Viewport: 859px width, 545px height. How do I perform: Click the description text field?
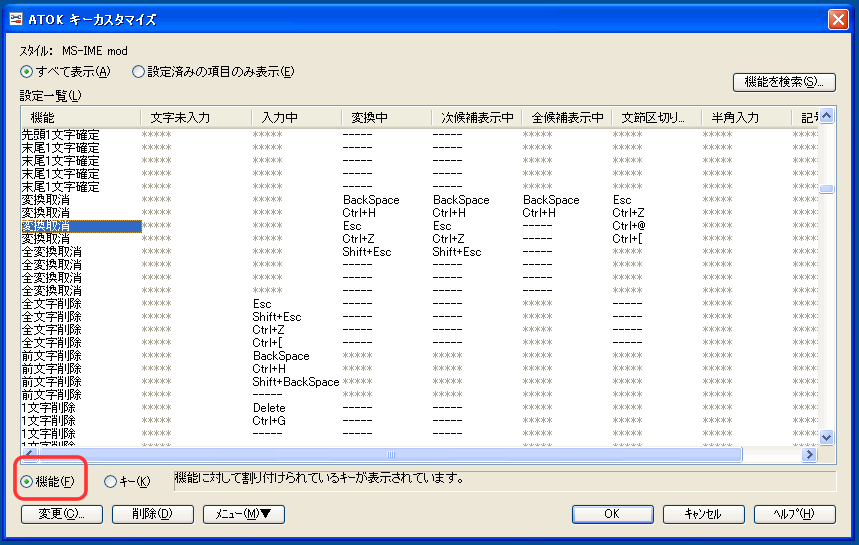click(505, 481)
